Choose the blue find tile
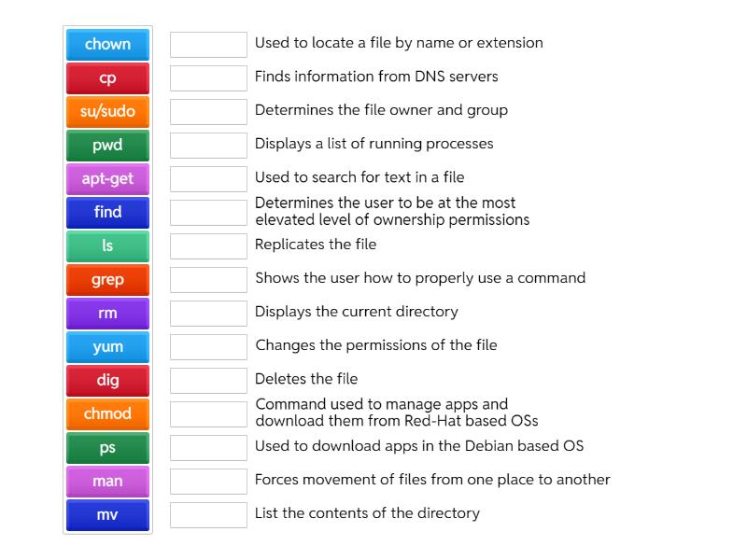Screen dimensions: 747x560 pyautogui.click(x=107, y=212)
